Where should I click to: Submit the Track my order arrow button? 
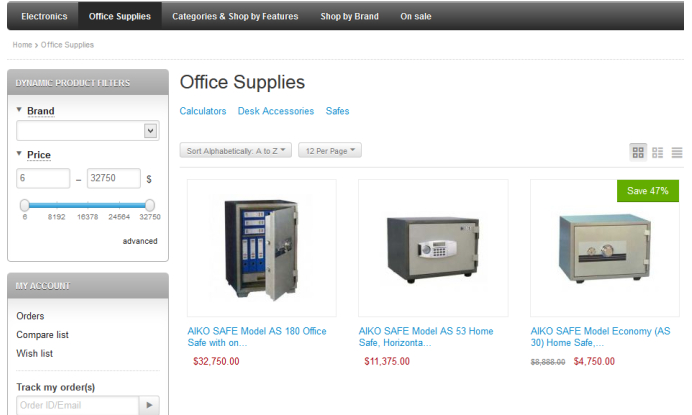coord(149,405)
